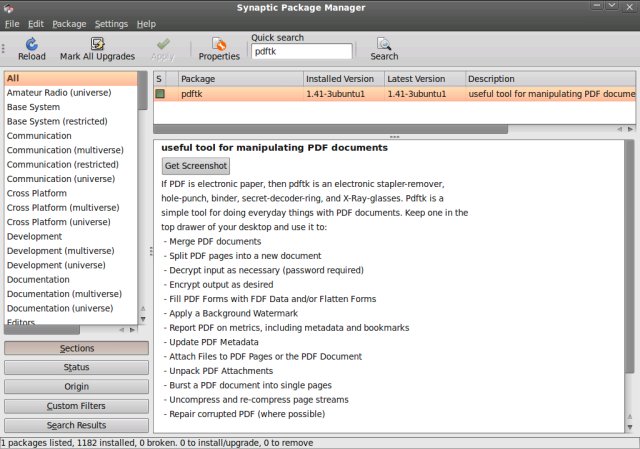The width and height of the screenshot is (640, 449).
Task: Sort by the S status column header
Action: 160,79
